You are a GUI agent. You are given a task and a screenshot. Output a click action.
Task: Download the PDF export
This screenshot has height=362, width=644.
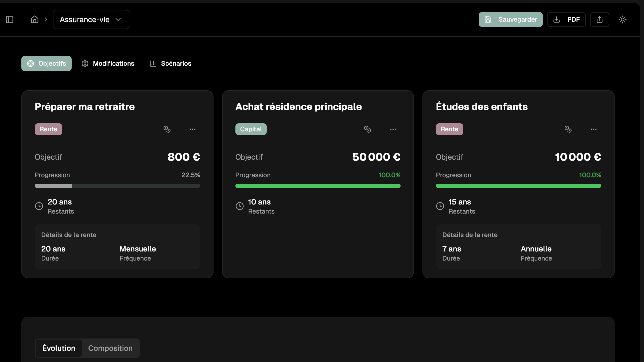point(566,19)
